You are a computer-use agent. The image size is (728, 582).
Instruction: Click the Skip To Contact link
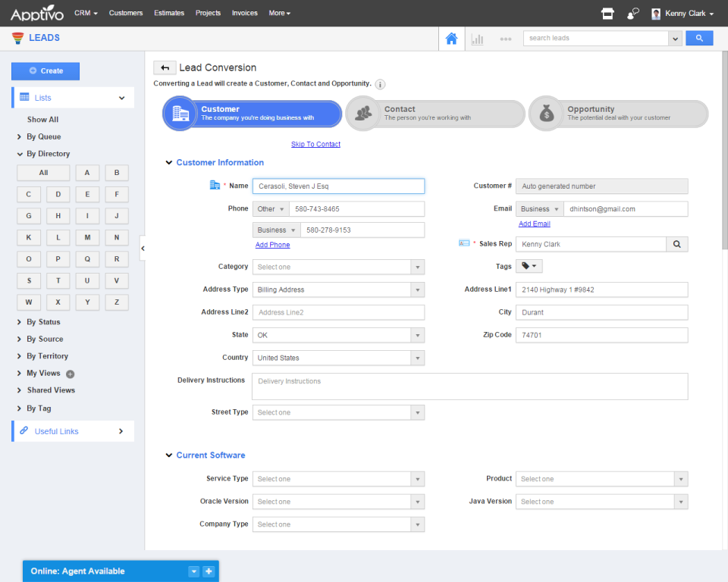(315, 143)
